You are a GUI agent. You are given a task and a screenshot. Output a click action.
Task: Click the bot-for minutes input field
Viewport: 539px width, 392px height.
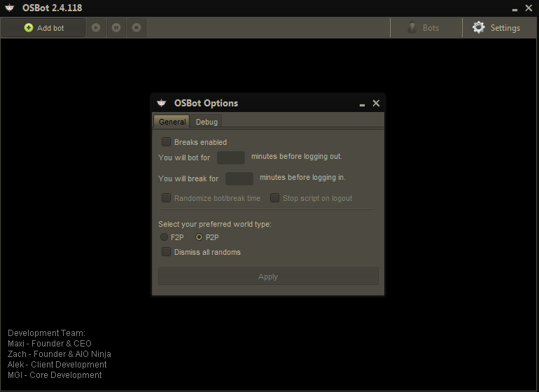(231, 157)
